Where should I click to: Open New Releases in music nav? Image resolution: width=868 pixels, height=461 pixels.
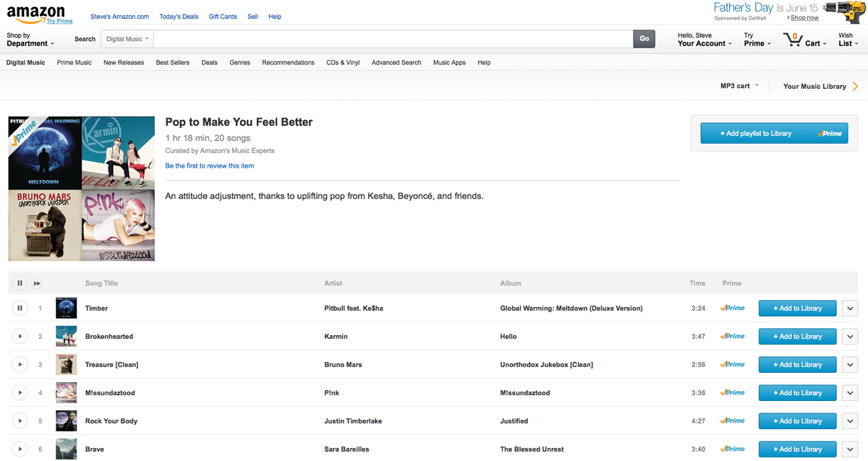click(124, 63)
